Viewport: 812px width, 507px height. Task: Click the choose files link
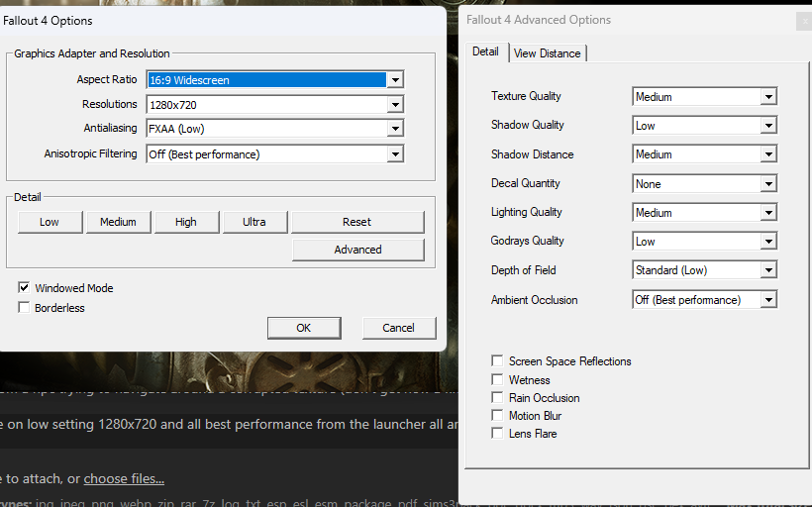point(124,479)
